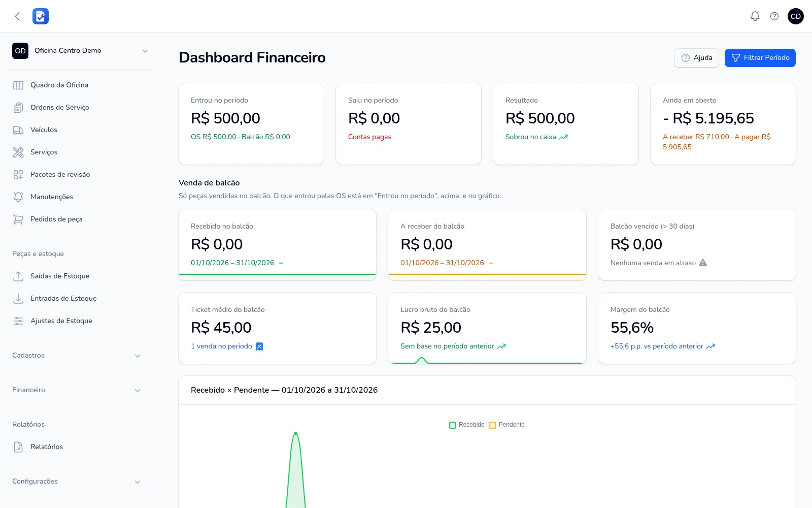Click the "Contas pagas" text

click(x=369, y=137)
